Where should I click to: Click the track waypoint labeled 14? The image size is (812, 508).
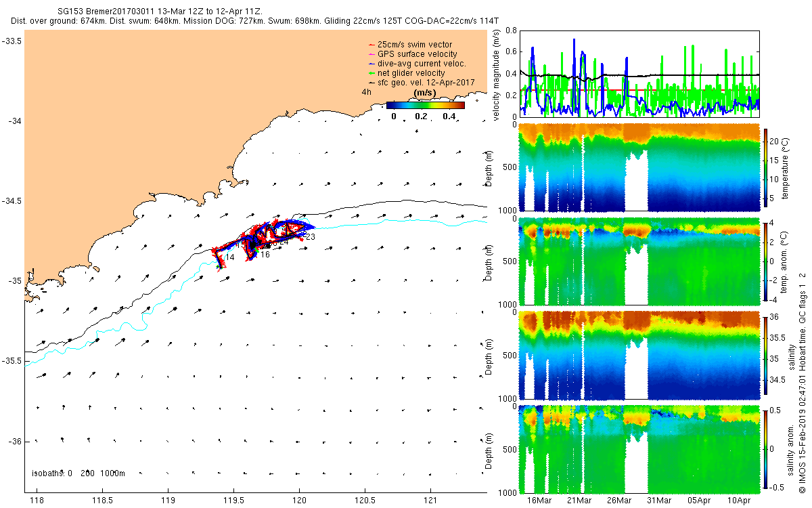coord(229,257)
